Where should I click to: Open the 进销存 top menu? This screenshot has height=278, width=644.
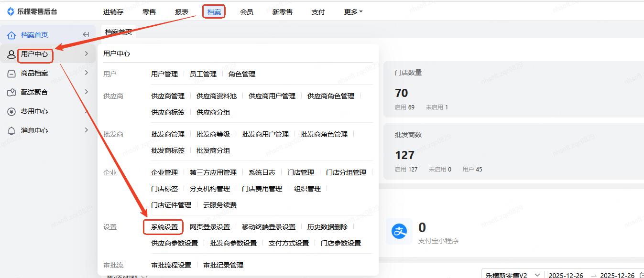click(x=113, y=12)
